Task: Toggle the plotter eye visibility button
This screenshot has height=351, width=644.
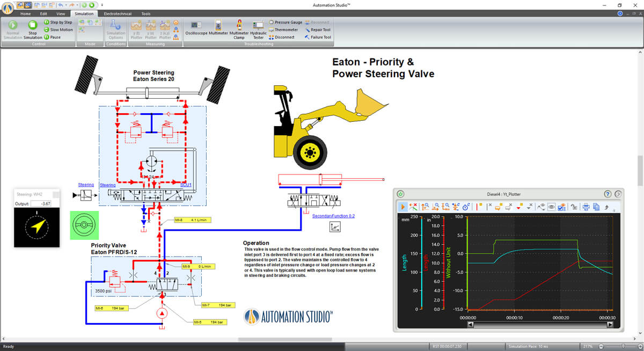Action: (x=552, y=206)
